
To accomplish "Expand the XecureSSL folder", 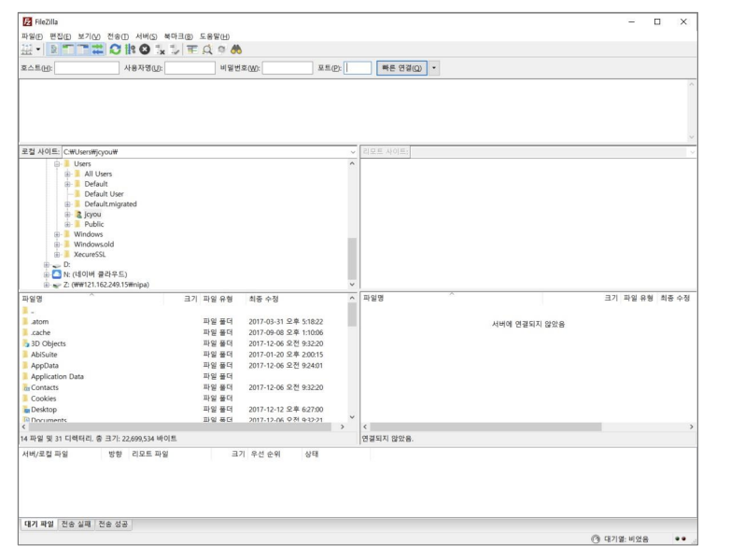I will point(57,255).
